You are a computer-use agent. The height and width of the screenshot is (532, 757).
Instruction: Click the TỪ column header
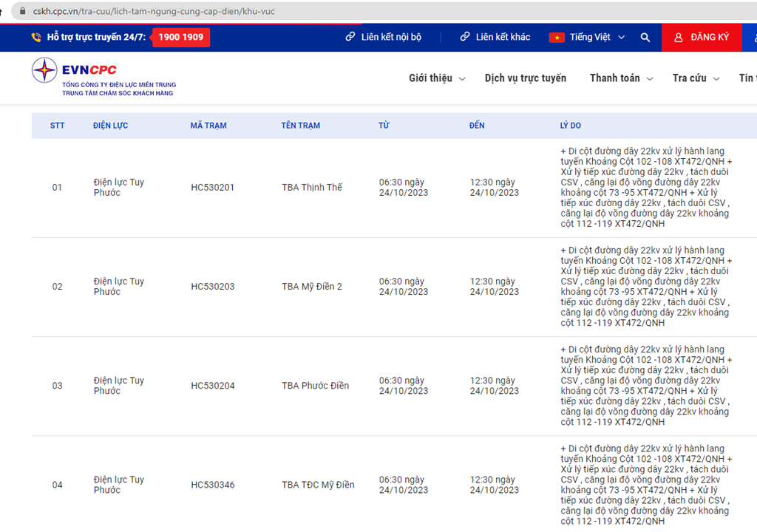point(384,126)
